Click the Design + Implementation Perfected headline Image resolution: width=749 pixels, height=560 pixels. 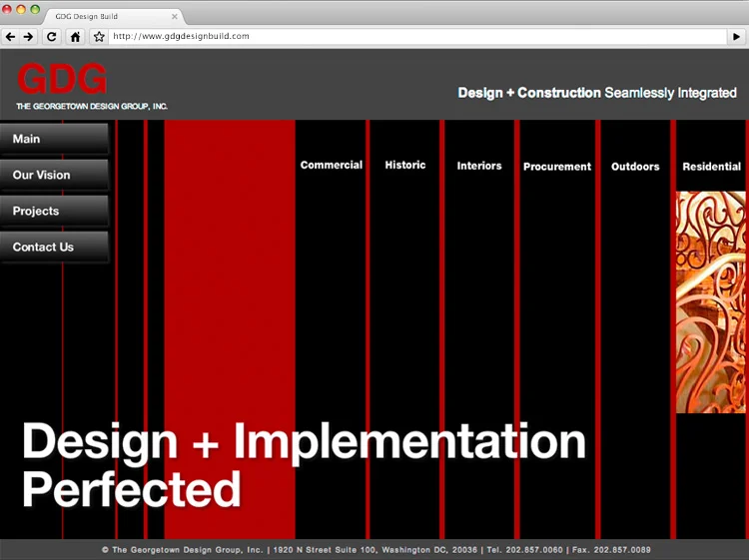coord(304,464)
